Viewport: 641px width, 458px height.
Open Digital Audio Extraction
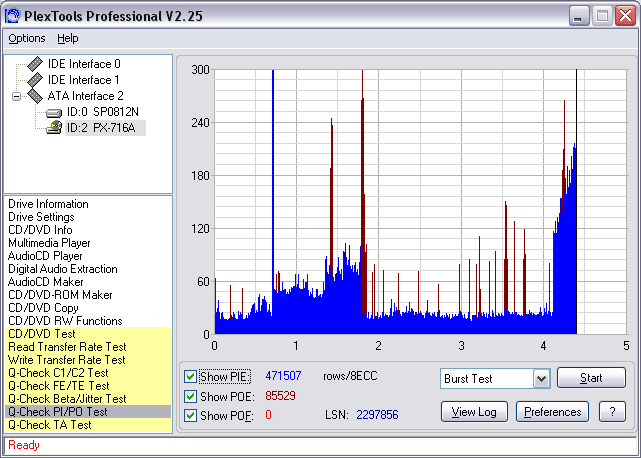(63, 269)
